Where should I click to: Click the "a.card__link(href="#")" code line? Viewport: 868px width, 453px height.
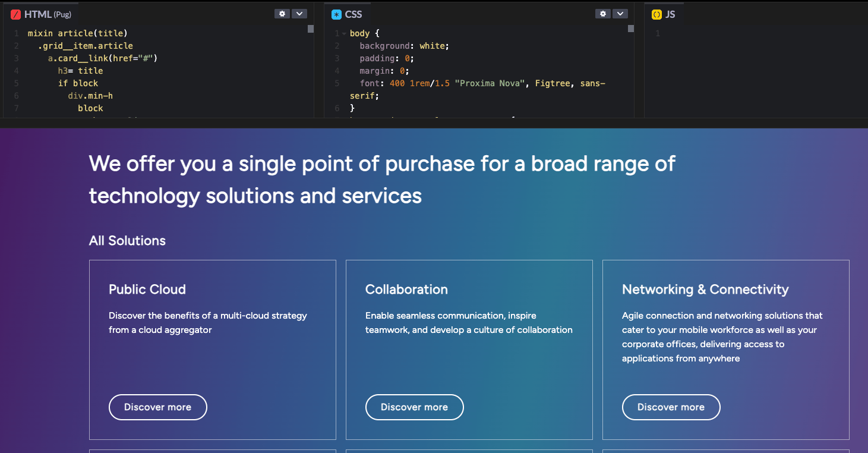[x=103, y=58]
